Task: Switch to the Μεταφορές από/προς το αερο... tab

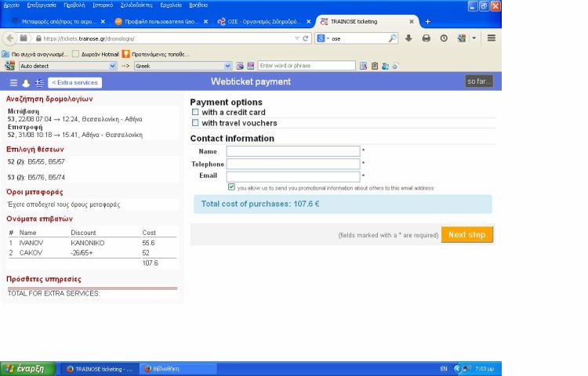Action: 59,22
